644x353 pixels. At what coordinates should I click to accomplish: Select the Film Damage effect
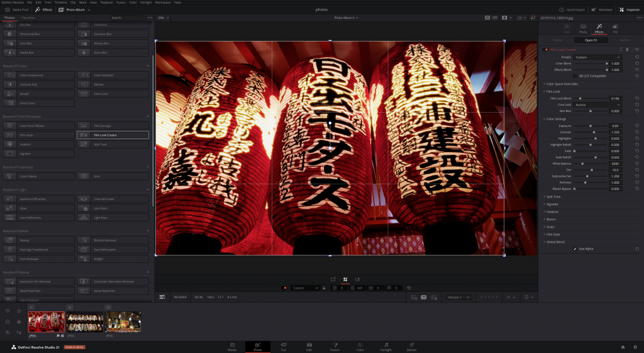coord(113,126)
